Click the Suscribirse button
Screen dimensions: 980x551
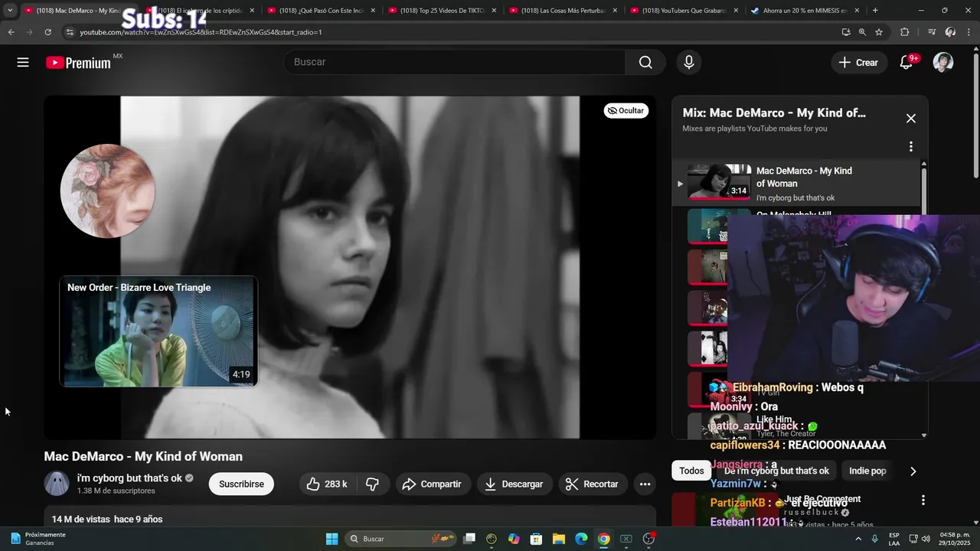(x=241, y=484)
